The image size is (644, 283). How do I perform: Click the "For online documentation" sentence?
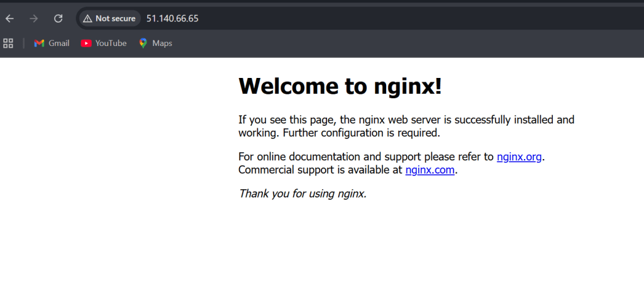tap(366, 157)
